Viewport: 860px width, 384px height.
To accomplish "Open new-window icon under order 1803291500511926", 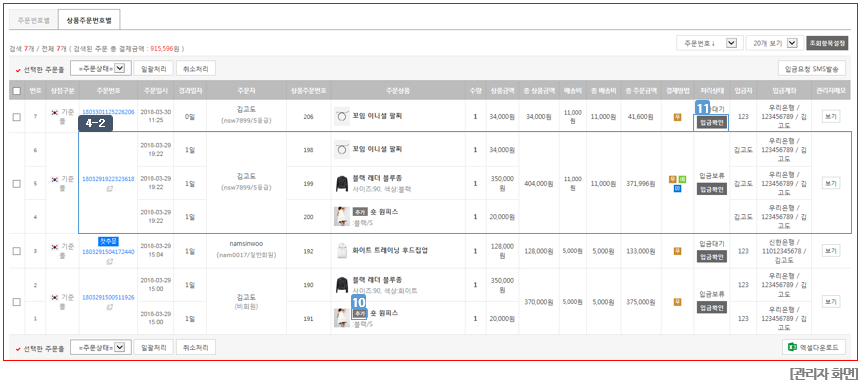I will click(x=109, y=307).
